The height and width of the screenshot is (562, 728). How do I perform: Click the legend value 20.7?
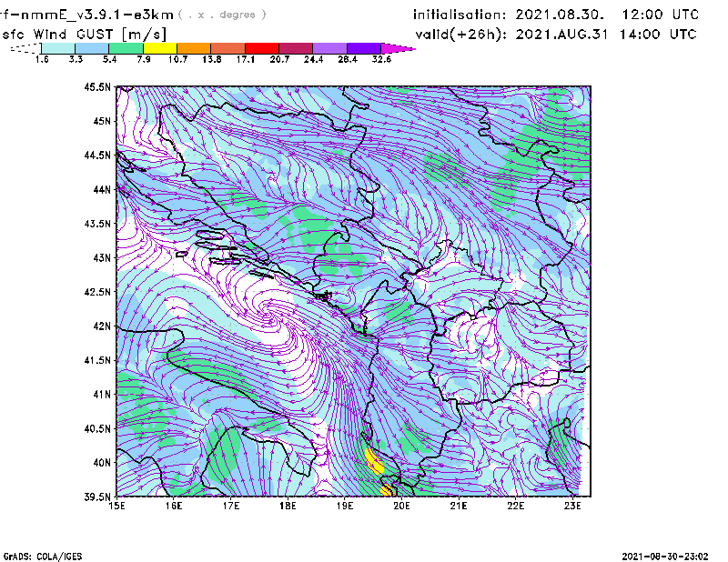tap(279, 59)
